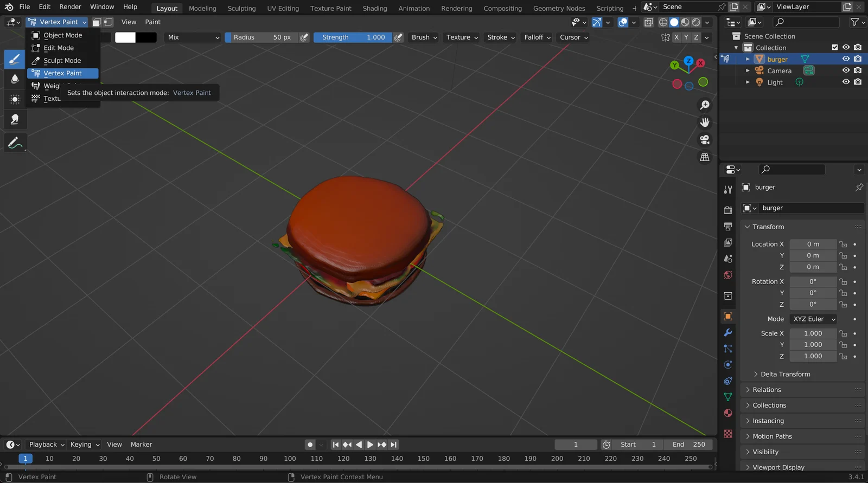Open the Render menu
The image size is (868, 483).
[x=70, y=7]
